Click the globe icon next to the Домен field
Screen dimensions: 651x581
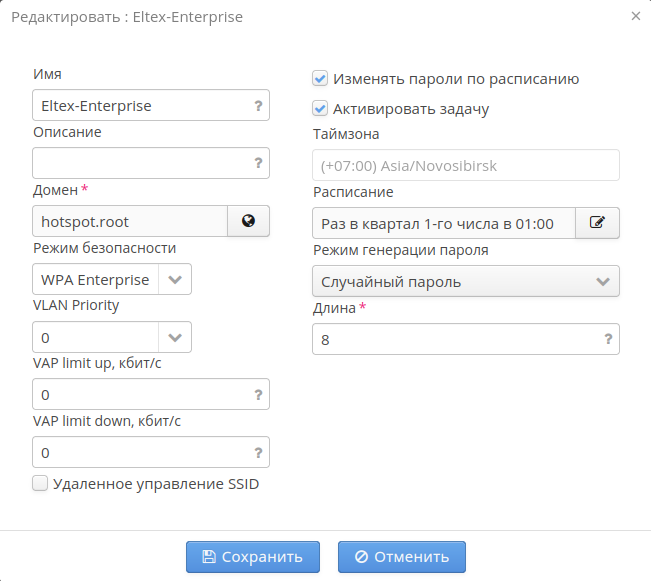click(249, 221)
